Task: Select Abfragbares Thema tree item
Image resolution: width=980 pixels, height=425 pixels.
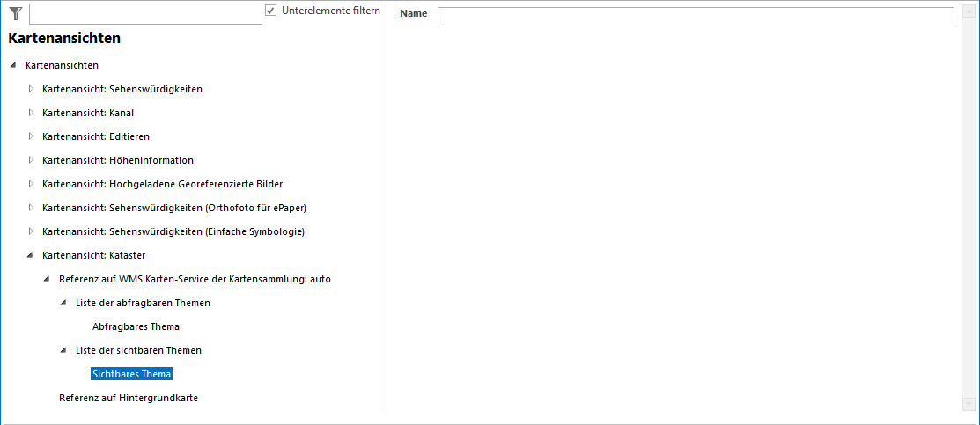Action: tap(136, 326)
